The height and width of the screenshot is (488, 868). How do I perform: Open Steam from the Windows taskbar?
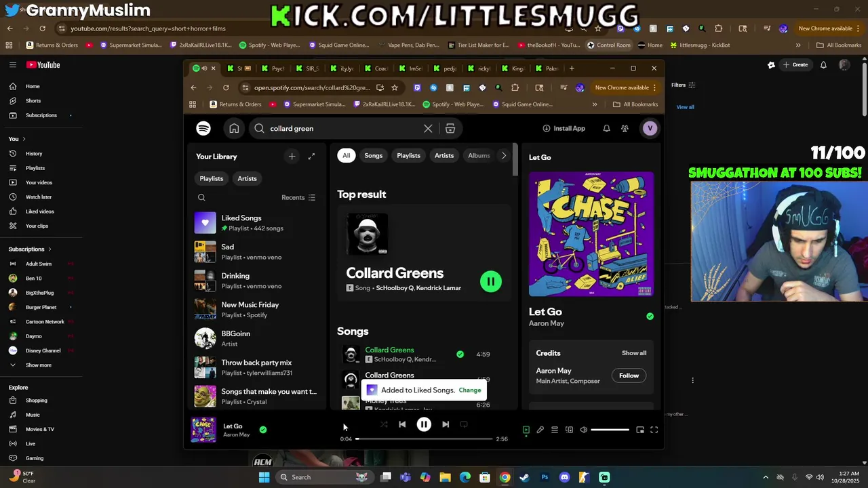tap(524, 477)
